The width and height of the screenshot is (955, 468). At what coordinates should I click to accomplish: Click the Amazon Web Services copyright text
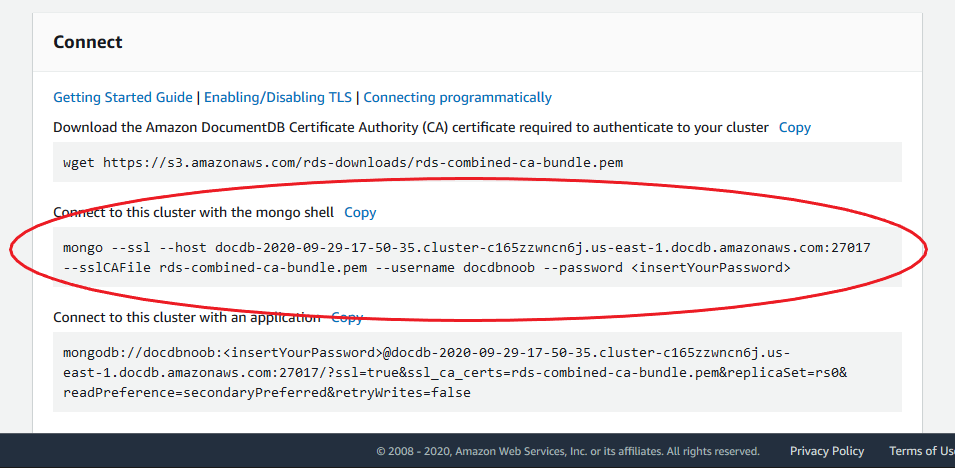pyautogui.click(x=567, y=450)
